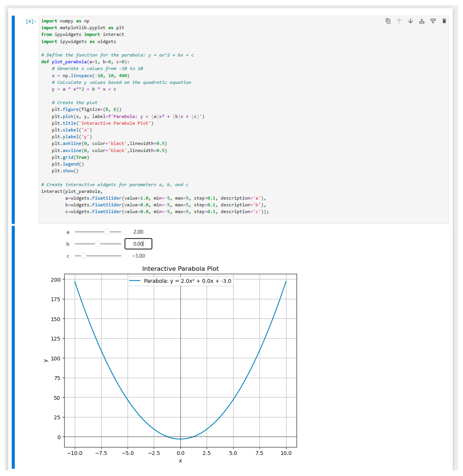Click the slider 'a' handle
This screenshot has width=463, height=476.
click(x=107, y=232)
